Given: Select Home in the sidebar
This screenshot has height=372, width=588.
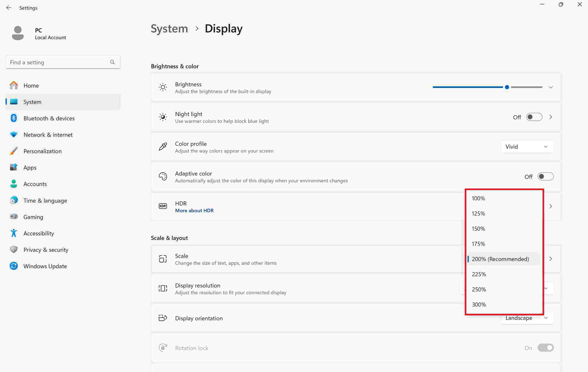Looking at the screenshot, I should pos(31,85).
